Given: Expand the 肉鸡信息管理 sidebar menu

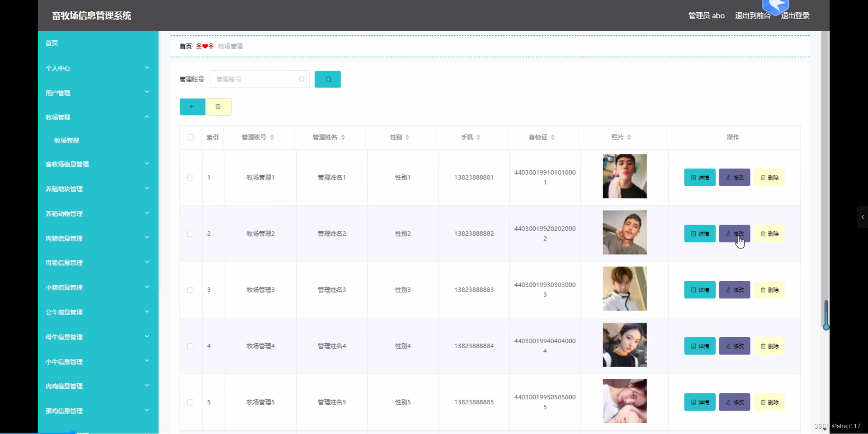Looking at the screenshot, I should (98, 386).
